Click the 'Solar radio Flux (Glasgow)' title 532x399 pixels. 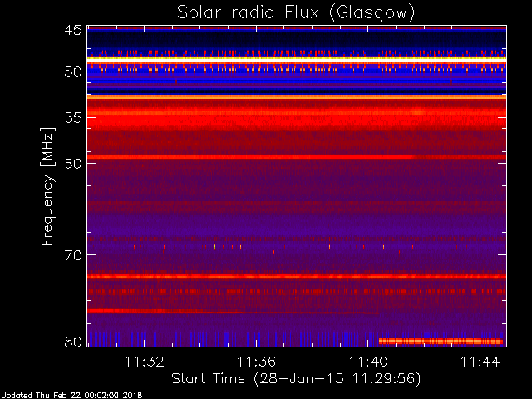pyautogui.click(x=296, y=13)
